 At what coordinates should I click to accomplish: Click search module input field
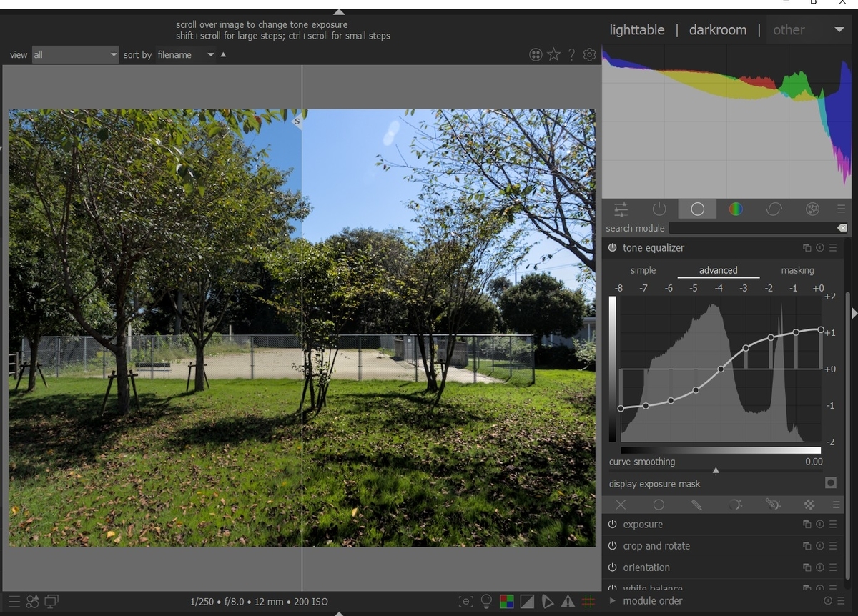pyautogui.click(x=752, y=228)
